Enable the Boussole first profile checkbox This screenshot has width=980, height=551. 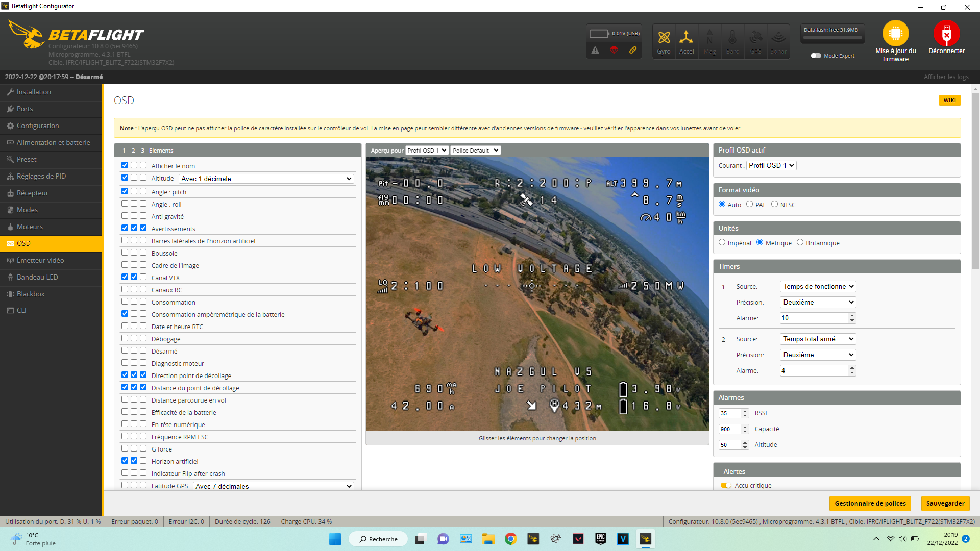click(x=125, y=253)
